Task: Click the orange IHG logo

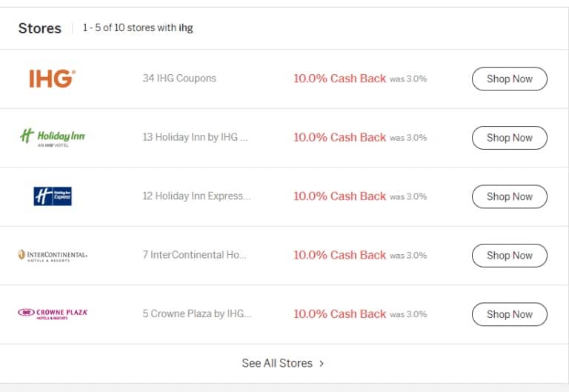Action: pos(53,79)
